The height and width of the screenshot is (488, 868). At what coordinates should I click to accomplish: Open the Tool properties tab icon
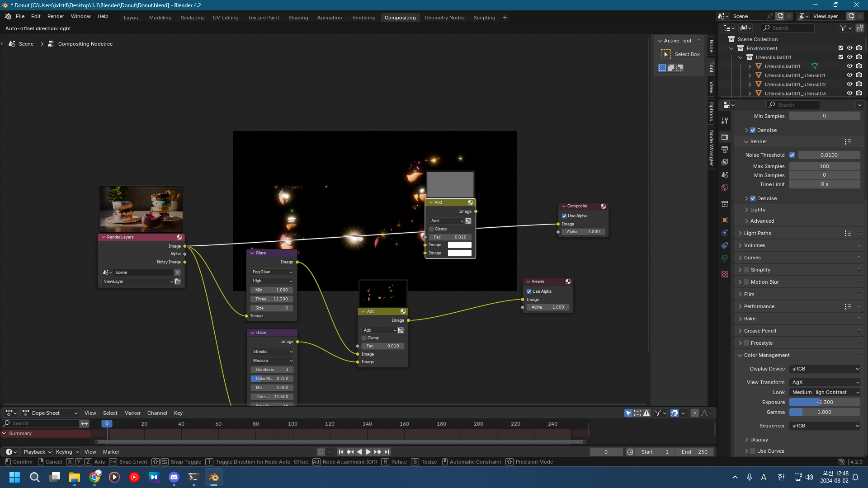click(725, 121)
